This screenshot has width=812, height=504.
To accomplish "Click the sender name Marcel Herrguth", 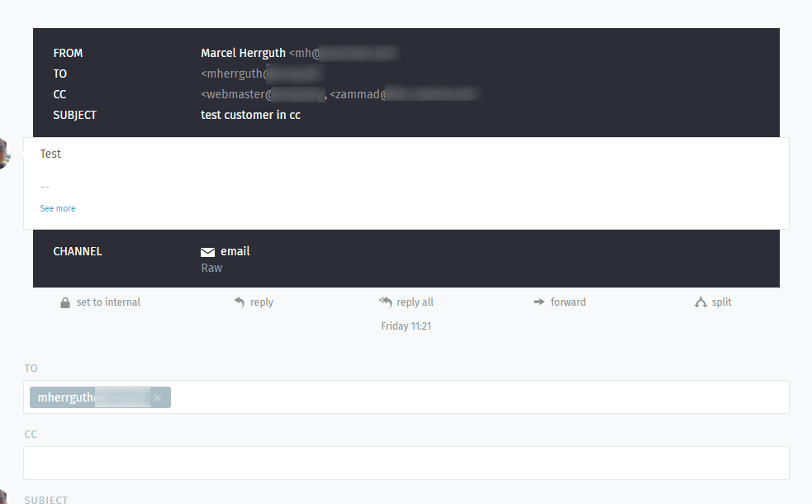I will 243,53.
